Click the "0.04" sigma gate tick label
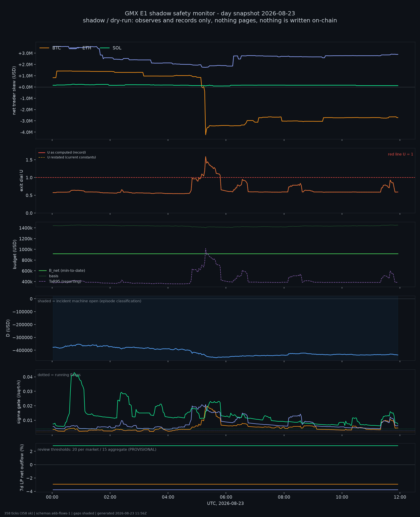The width and height of the screenshot is (420, 517). click(28, 377)
